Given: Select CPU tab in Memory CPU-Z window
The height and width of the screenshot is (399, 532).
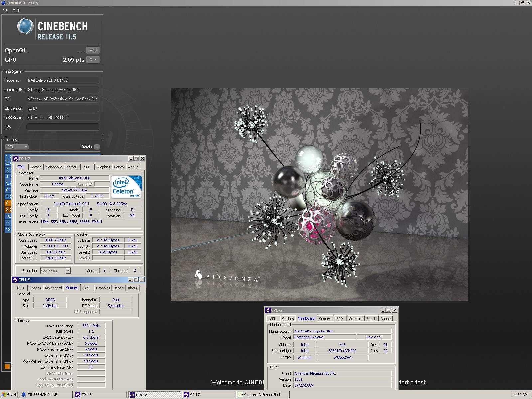Looking at the screenshot, I should [21, 288].
